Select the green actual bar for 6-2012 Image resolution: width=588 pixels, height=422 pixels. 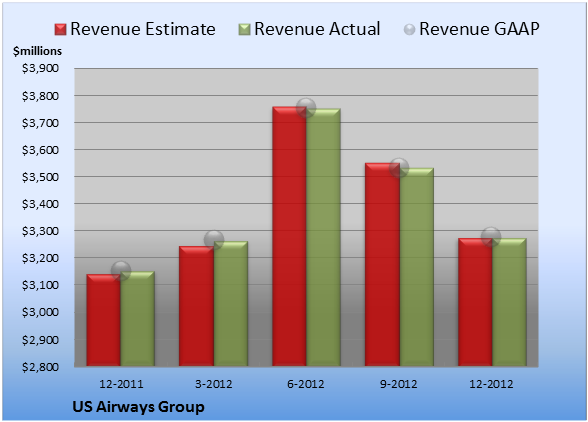[323, 237]
